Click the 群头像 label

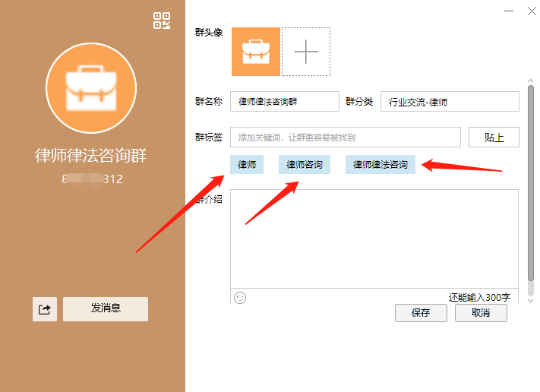209,33
